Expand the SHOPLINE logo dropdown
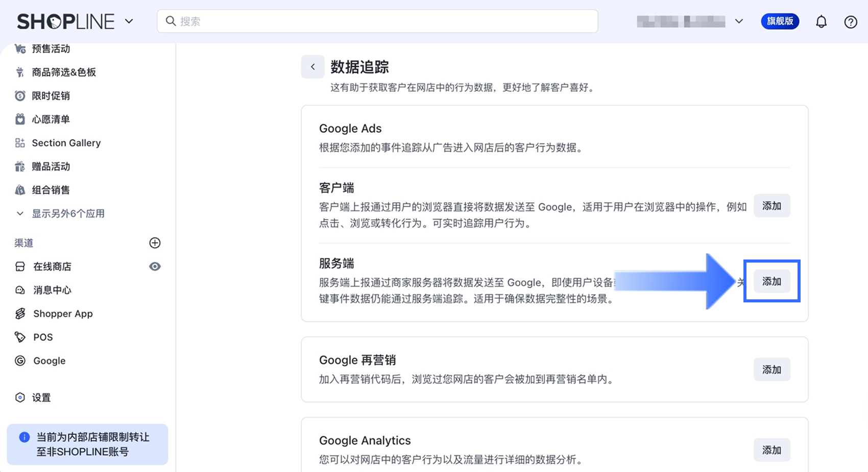This screenshot has width=868, height=472. coord(129,21)
